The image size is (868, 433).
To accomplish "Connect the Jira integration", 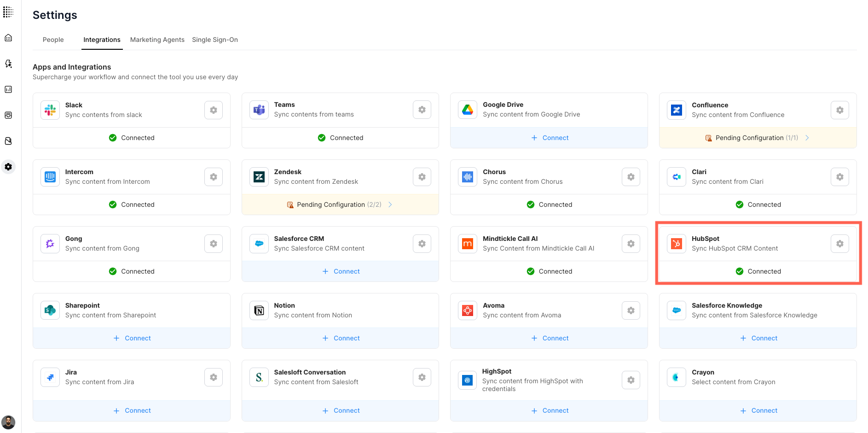I will [x=132, y=410].
